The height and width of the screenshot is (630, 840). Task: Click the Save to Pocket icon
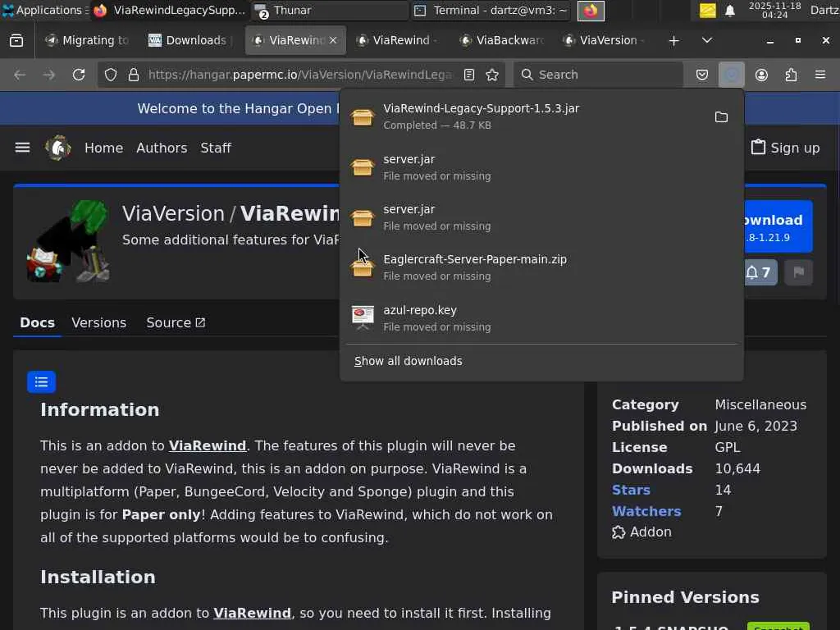pos(702,75)
